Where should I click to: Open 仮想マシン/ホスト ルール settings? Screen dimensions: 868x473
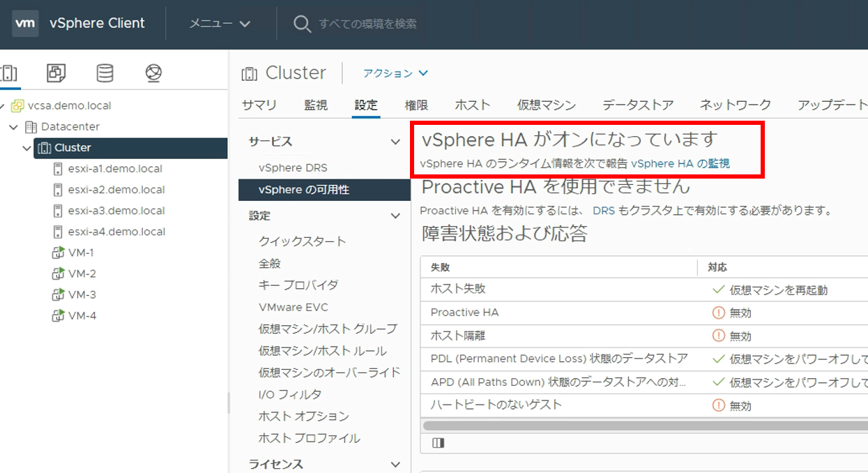[x=322, y=350]
